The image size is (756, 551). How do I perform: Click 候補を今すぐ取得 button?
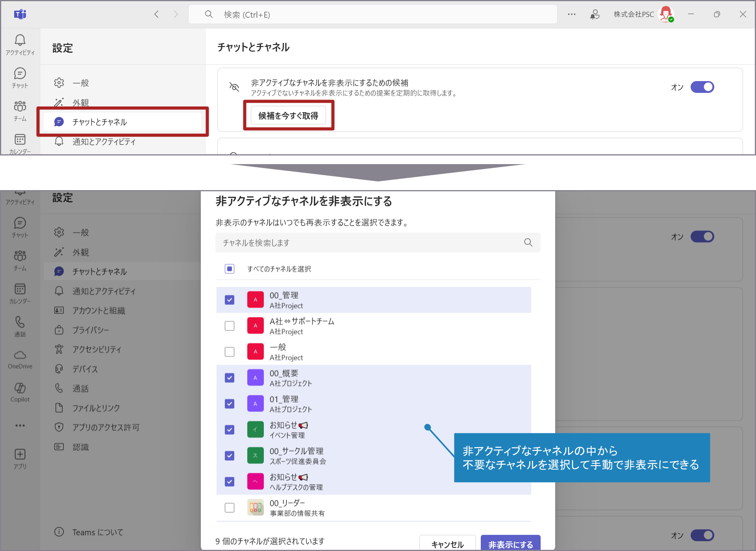point(288,116)
